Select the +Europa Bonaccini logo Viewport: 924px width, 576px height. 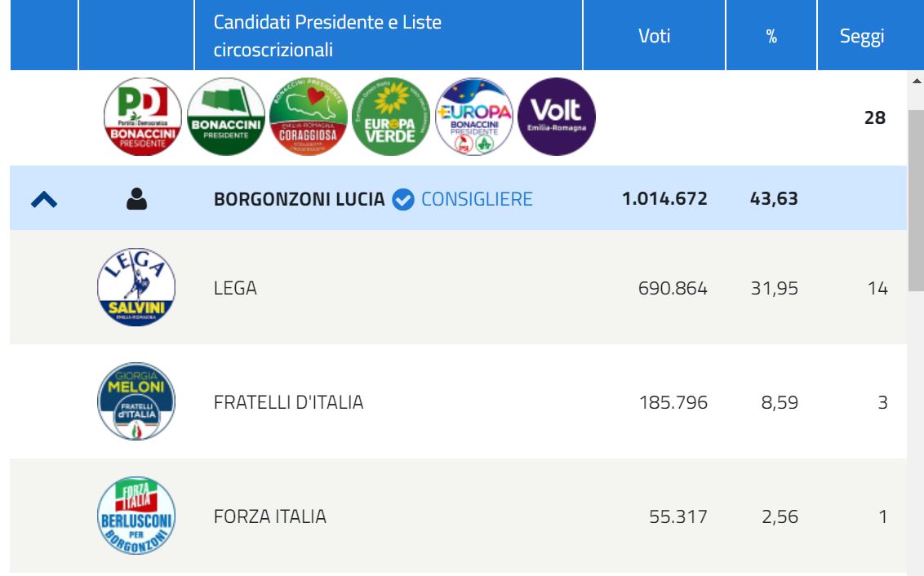click(x=473, y=117)
